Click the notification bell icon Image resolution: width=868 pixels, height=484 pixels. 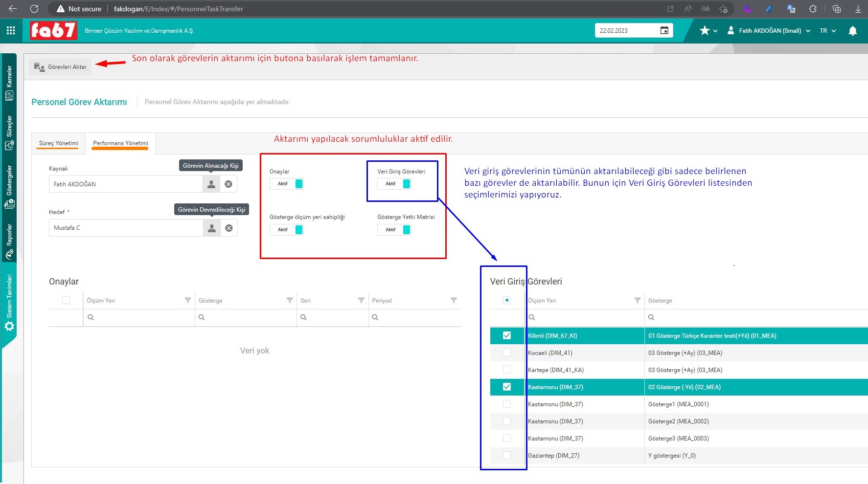(852, 31)
